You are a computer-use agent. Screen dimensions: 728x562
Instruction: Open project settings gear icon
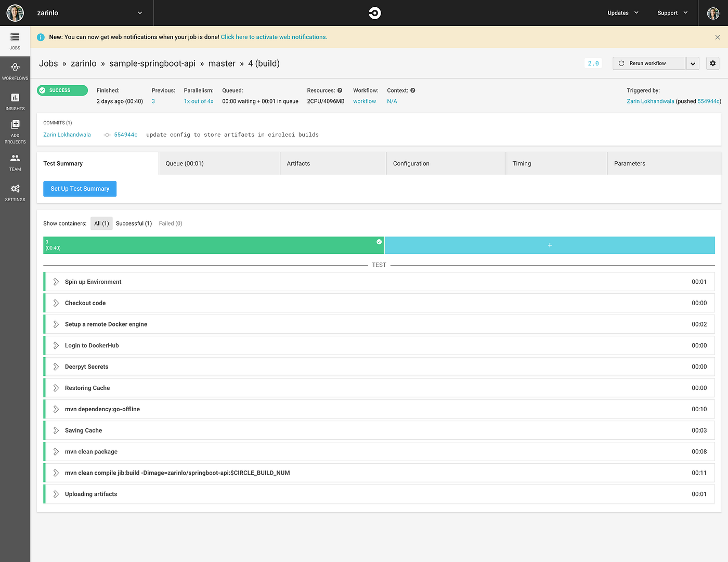pos(712,63)
